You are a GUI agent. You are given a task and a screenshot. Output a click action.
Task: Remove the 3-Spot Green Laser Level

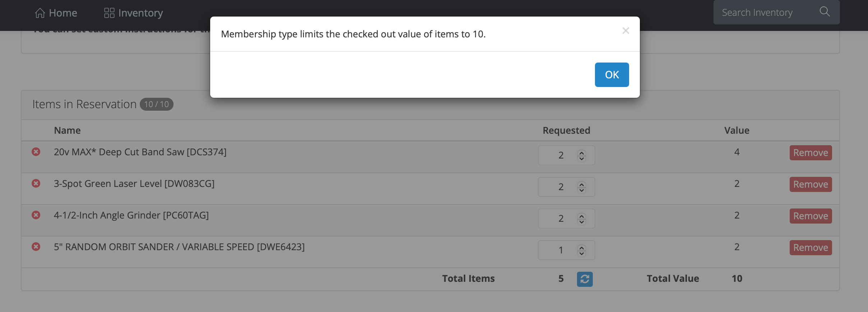[811, 184]
